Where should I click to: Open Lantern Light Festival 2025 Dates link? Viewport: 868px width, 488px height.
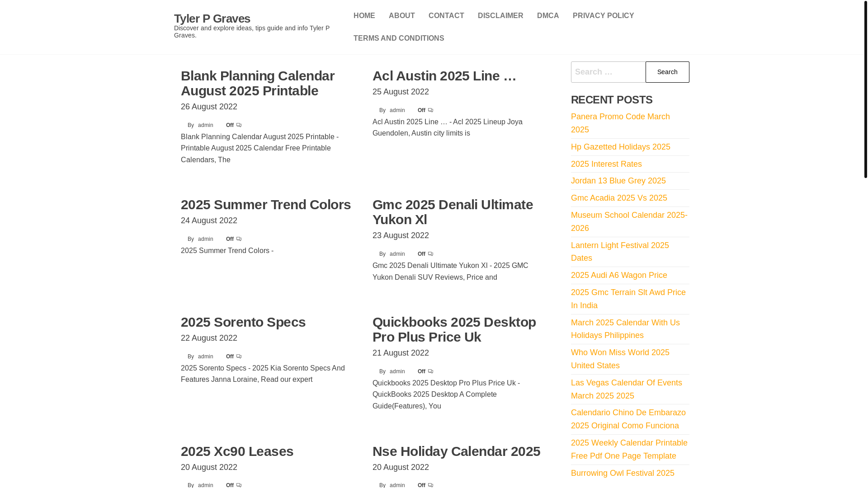[620, 252]
